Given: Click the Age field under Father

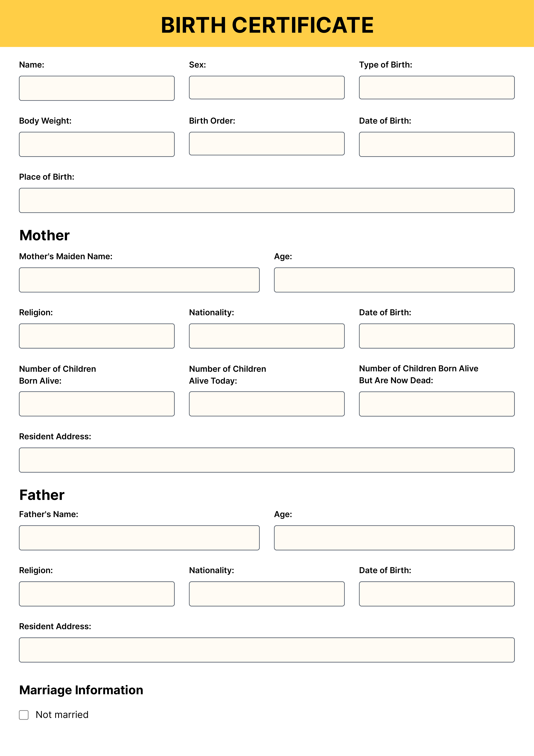Looking at the screenshot, I should coord(394,538).
